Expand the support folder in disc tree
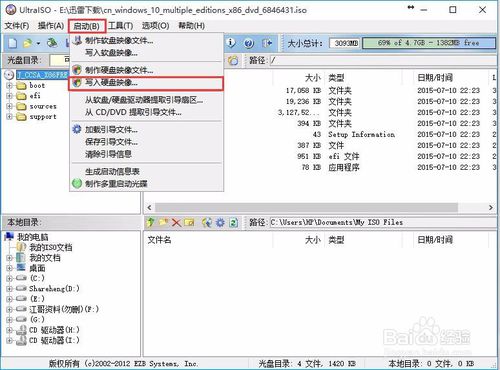 tap(9, 117)
